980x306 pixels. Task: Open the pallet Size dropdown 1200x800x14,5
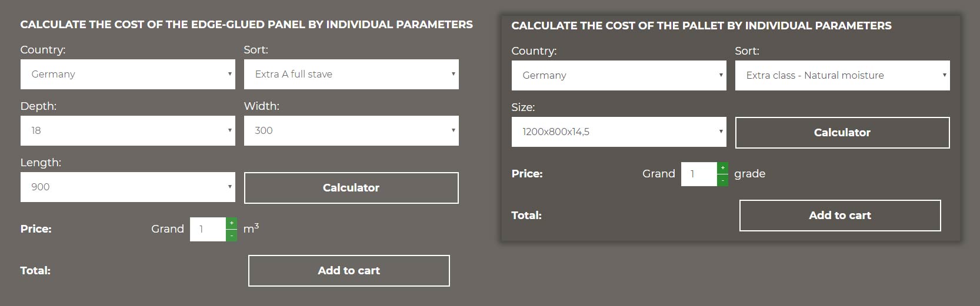619,132
